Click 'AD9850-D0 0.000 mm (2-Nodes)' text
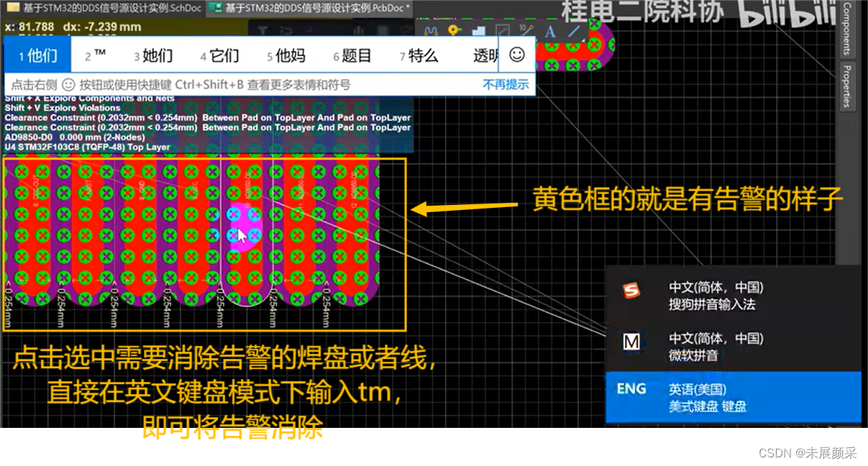Screen dimensions: 868x466 click(x=75, y=137)
